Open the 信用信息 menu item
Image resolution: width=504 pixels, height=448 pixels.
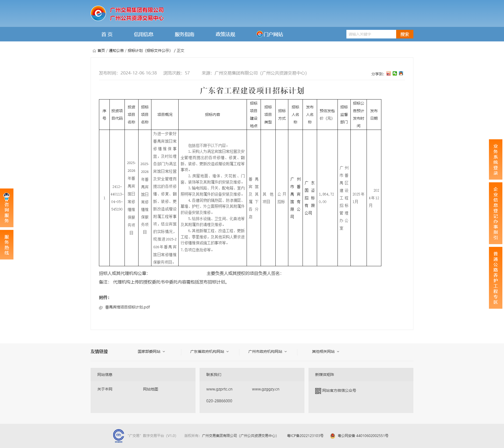(x=144, y=34)
